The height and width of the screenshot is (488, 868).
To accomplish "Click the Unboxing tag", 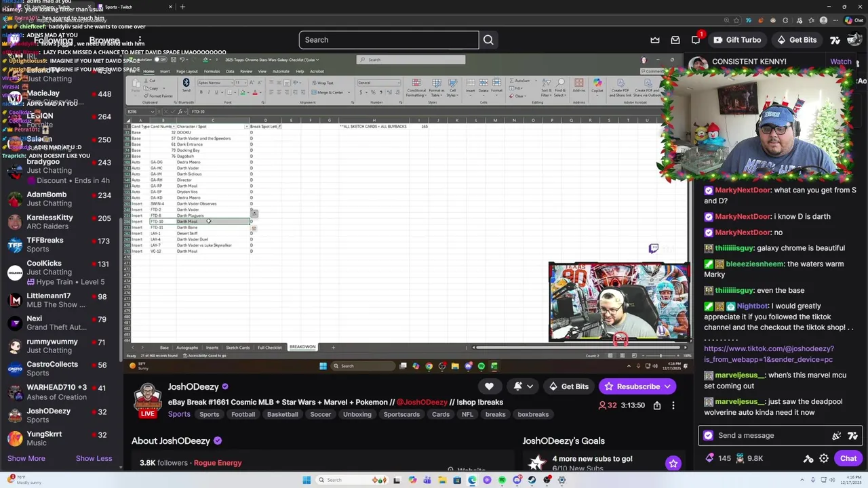I will [357, 414].
